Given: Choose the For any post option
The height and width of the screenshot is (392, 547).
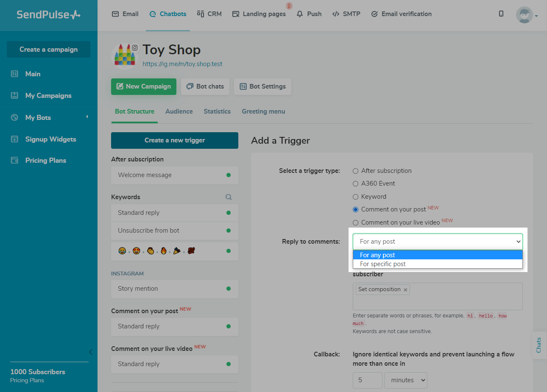Looking at the screenshot, I should [x=438, y=255].
